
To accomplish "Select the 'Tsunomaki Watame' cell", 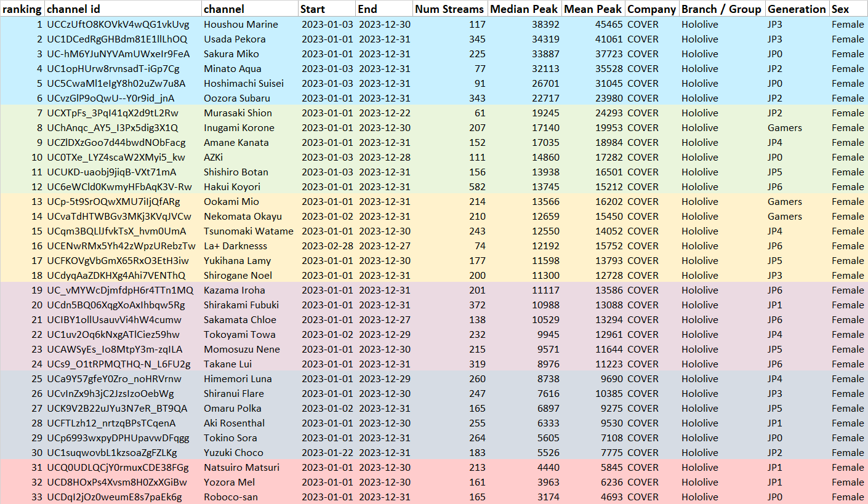I will point(250,231).
